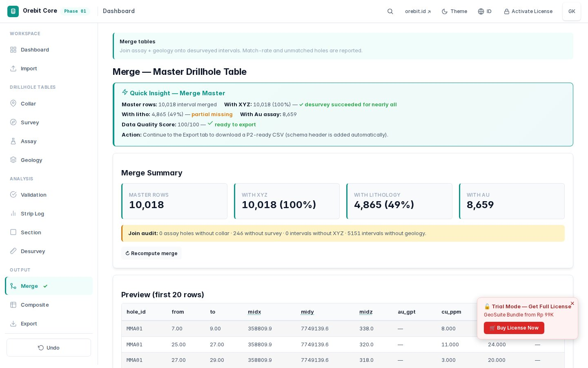Click the With XYZ summary card
Screen dimensions: 588x368
(x=287, y=201)
